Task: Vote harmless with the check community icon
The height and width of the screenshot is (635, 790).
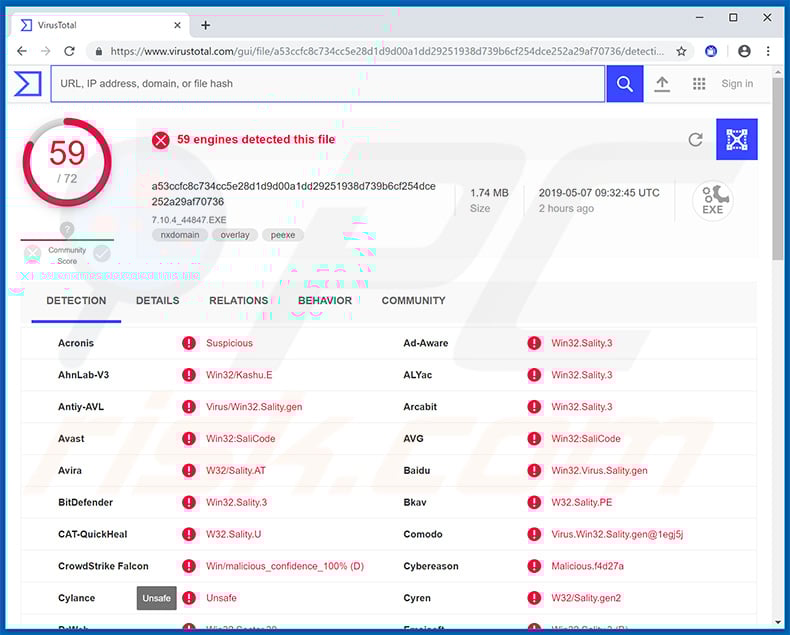Action: [x=102, y=253]
